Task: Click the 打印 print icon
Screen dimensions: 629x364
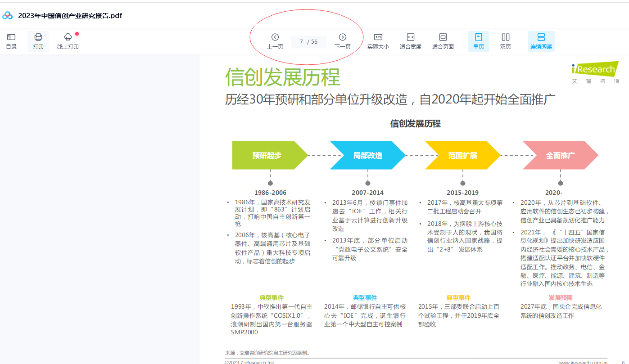Action: click(38, 41)
